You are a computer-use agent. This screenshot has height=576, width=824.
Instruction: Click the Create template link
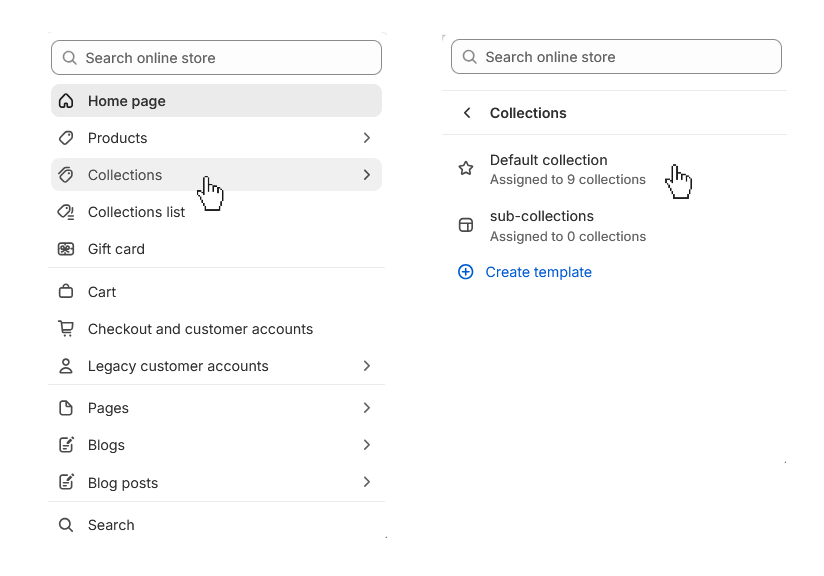538,272
